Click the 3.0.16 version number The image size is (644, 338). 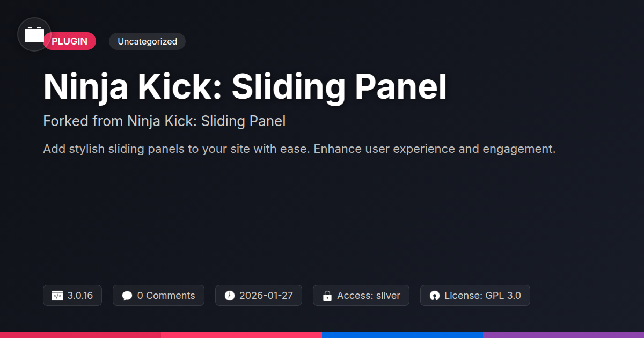coord(80,296)
